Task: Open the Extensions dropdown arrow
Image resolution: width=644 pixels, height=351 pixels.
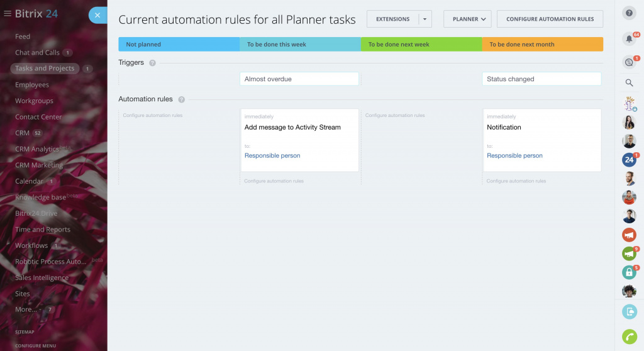Action: [x=425, y=19]
